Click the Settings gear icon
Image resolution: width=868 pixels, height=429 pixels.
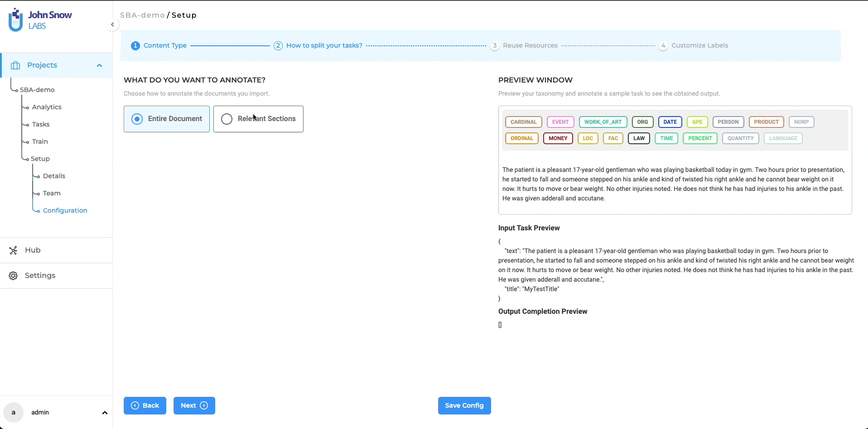pyautogui.click(x=13, y=276)
